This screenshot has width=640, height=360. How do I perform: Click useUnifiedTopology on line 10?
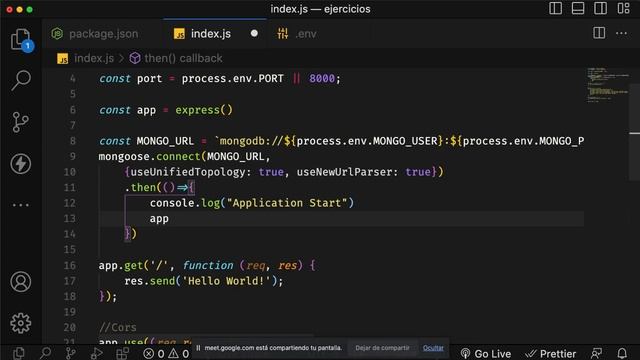pos(188,172)
